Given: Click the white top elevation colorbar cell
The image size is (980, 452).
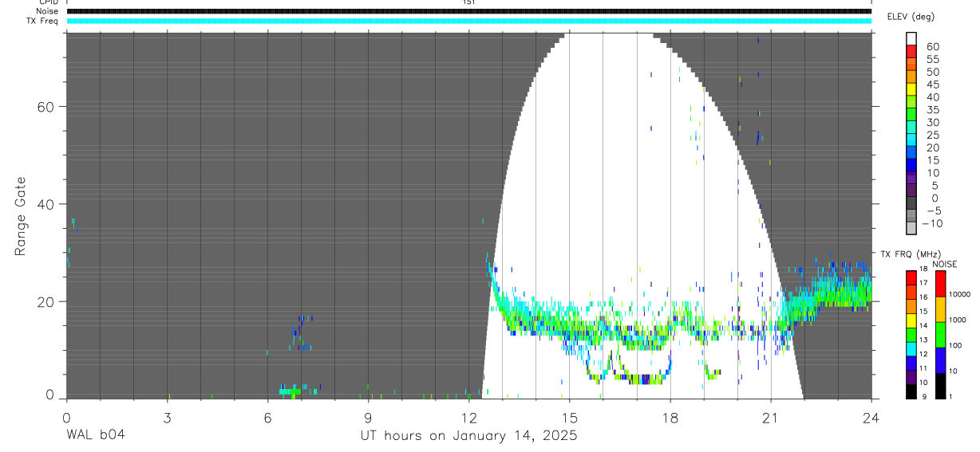Looking at the screenshot, I should coord(911,38).
